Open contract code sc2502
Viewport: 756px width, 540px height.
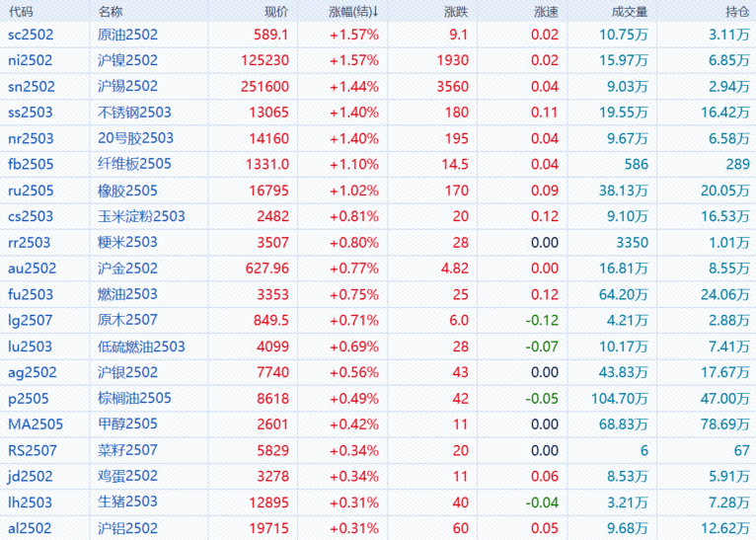click(x=31, y=35)
